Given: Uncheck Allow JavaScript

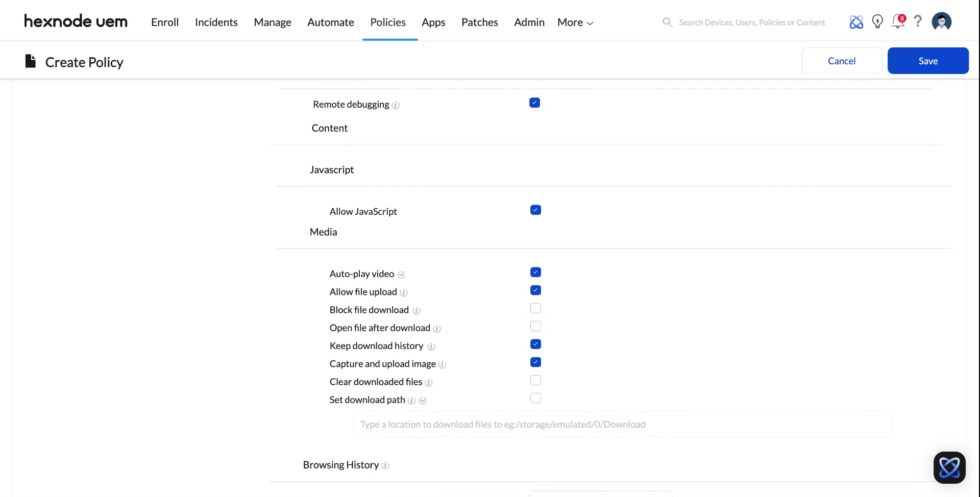Looking at the screenshot, I should click(x=535, y=210).
